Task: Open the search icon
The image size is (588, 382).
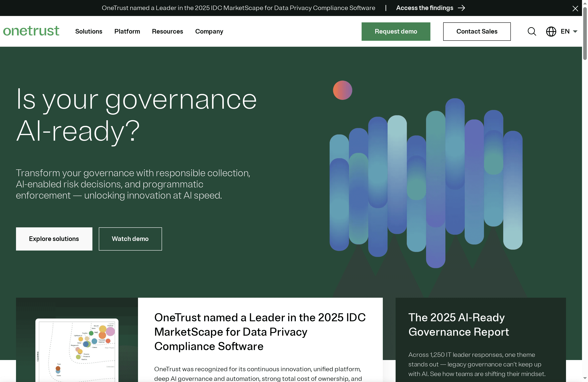Action: [x=532, y=31]
